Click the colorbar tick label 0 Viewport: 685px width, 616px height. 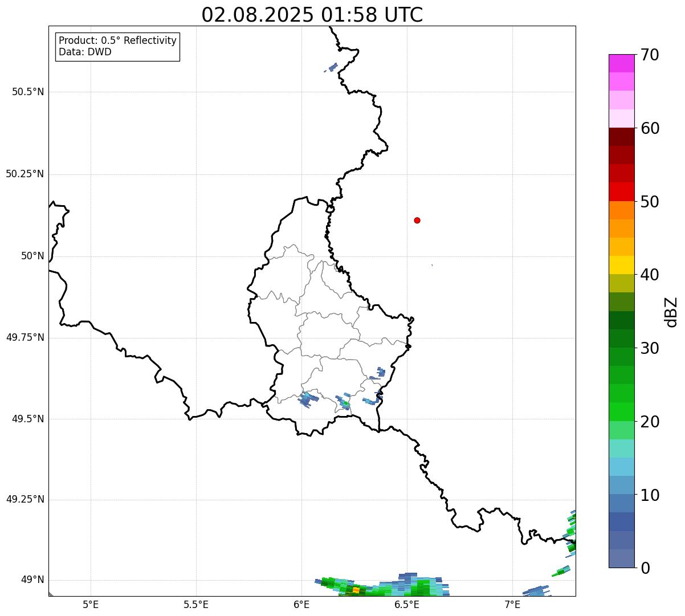coord(645,568)
